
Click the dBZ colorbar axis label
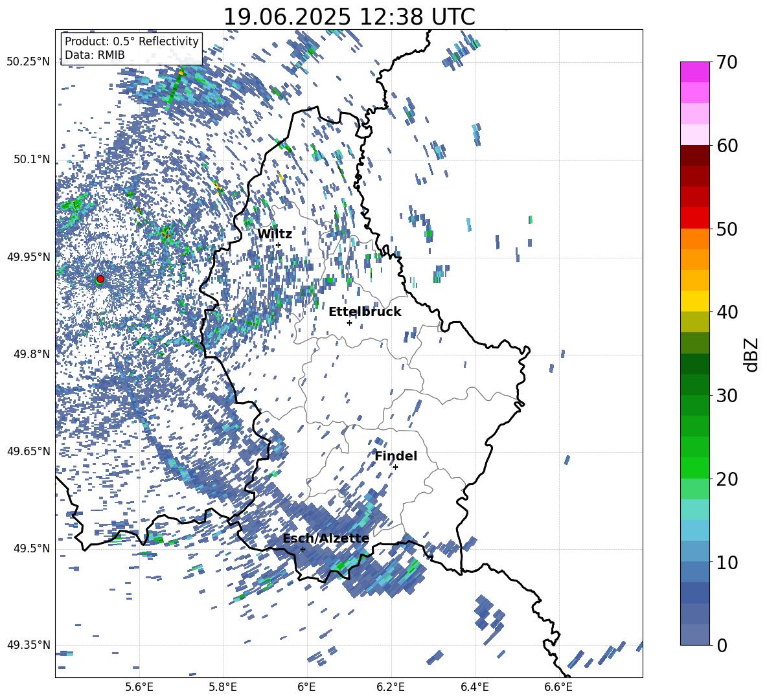(x=752, y=354)
